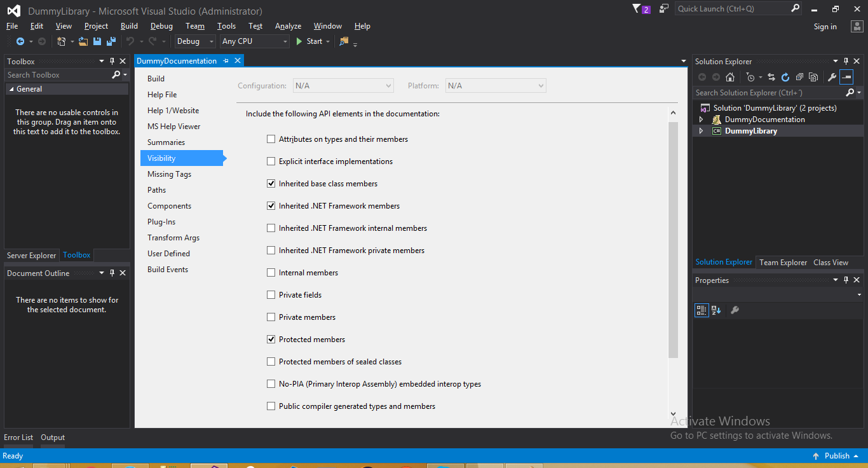Screen dimensions: 868x468
Task: Click the Start debugging button
Action: click(x=309, y=41)
